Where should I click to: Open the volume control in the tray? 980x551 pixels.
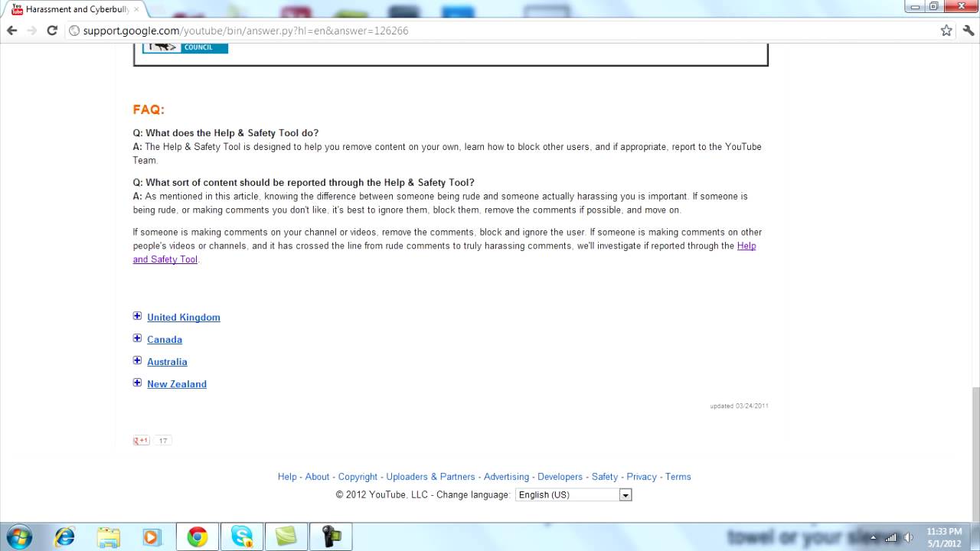907,537
